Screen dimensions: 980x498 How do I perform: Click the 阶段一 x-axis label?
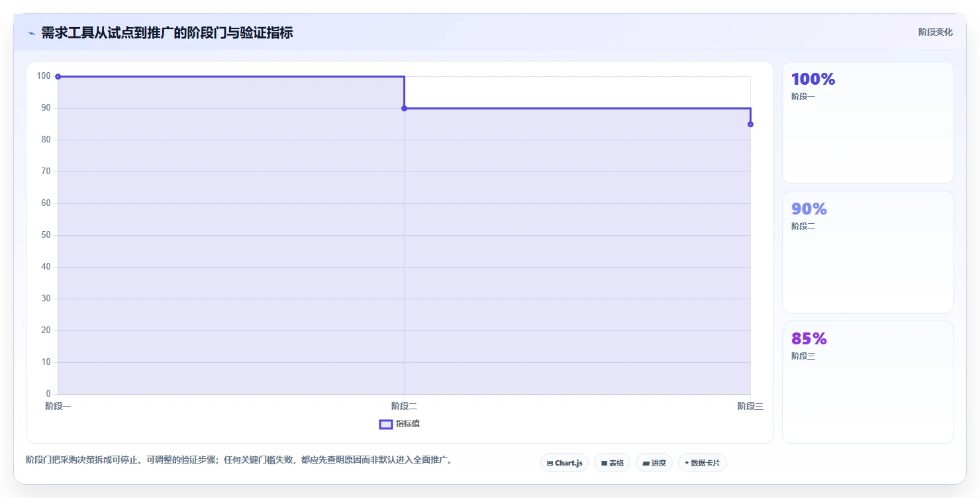click(58, 406)
